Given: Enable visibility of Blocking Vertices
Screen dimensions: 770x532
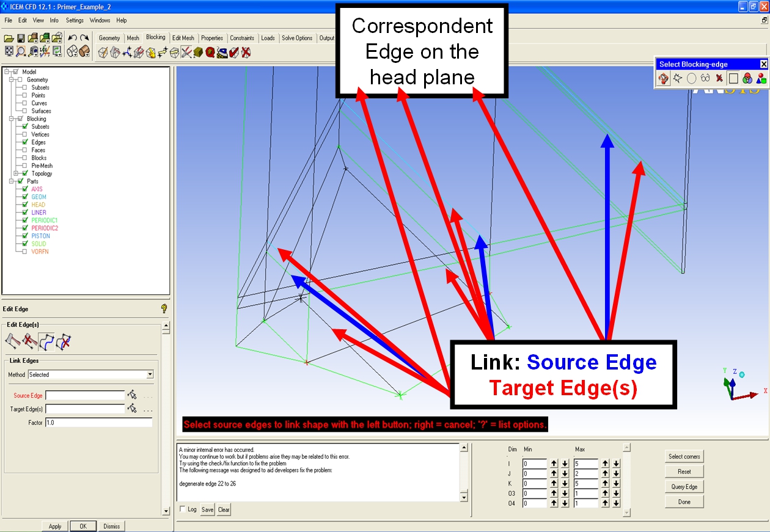Looking at the screenshot, I should point(25,134).
